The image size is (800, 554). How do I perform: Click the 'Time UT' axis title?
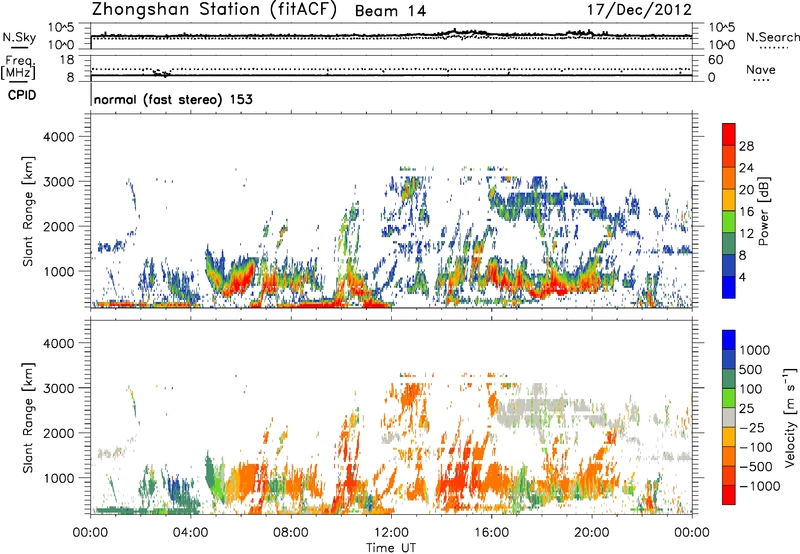[391, 548]
